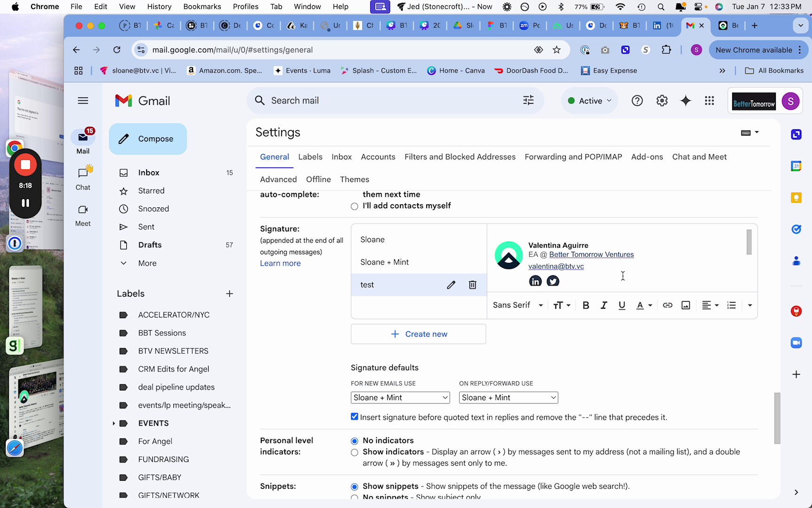Untick insert signature before quoted text
Screen dimensions: 812x508
point(355,417)
